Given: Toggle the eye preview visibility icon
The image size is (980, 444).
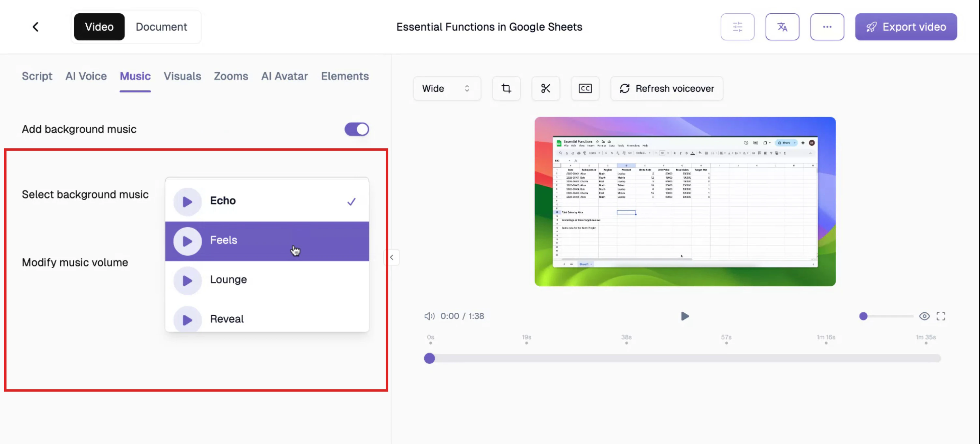Looking at the screenshot, I should pos(924,316).
